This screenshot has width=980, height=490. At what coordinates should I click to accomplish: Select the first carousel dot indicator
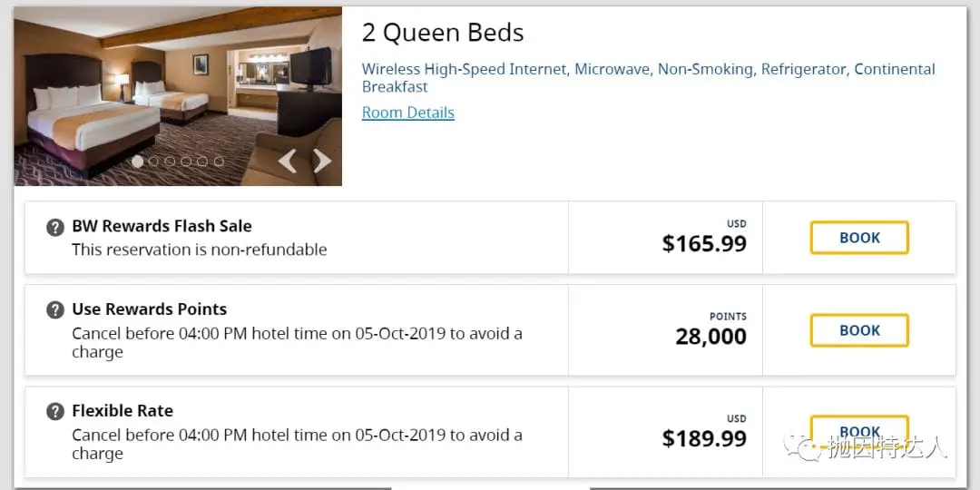click(138, 162)
